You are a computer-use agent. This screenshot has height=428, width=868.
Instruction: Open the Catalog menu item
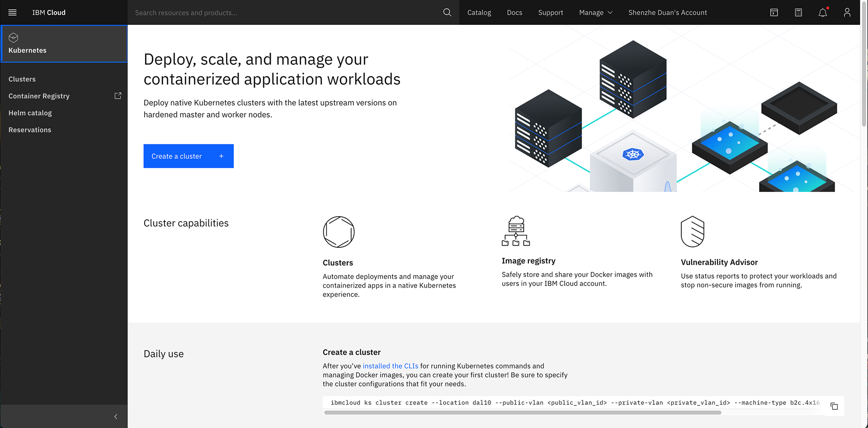(479, 13)
